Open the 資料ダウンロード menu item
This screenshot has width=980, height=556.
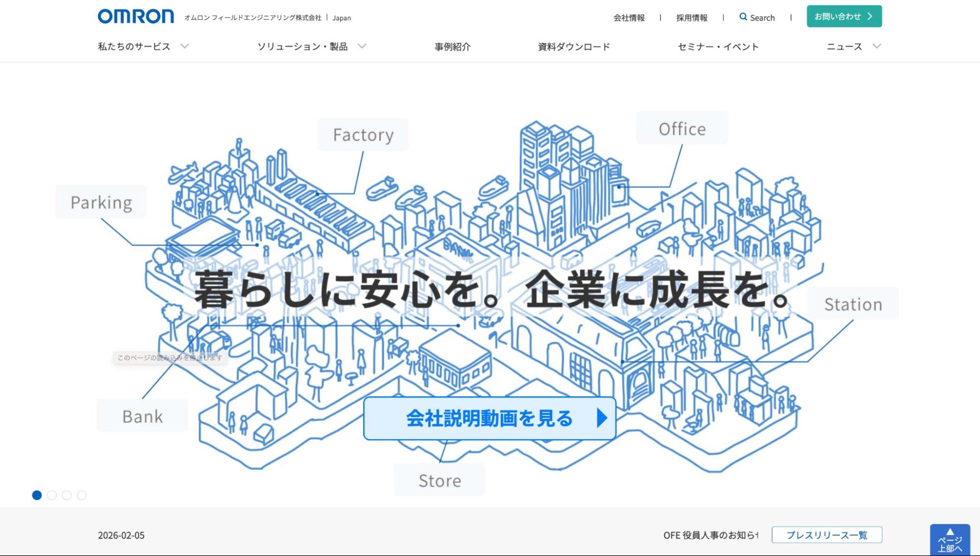[574, 47]
